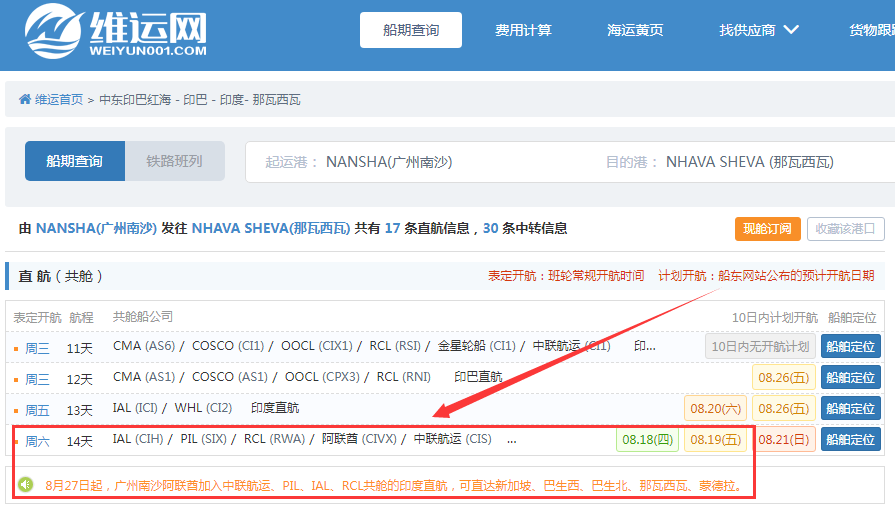895x514 pixels.
Task: Select the 船期查询 tab below breadcrumb
Action: [x=75, y=161]
